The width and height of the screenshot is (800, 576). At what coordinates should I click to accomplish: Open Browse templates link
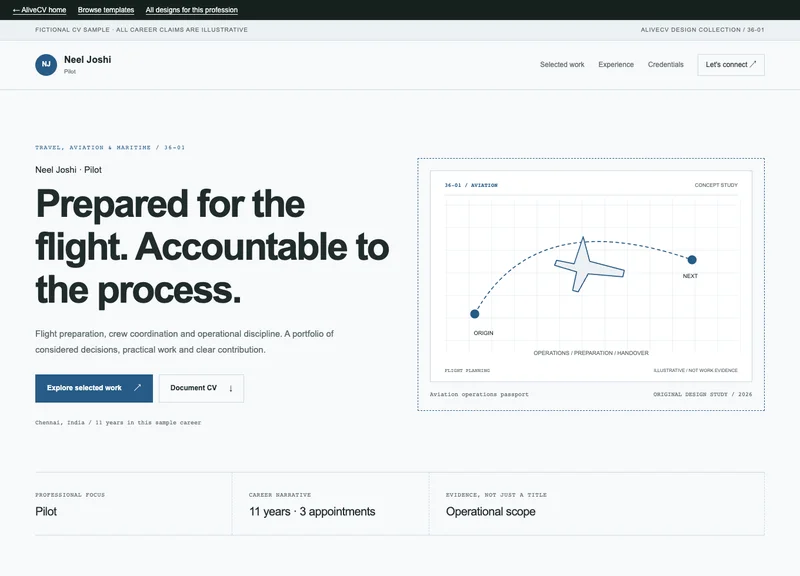(106, 10)
